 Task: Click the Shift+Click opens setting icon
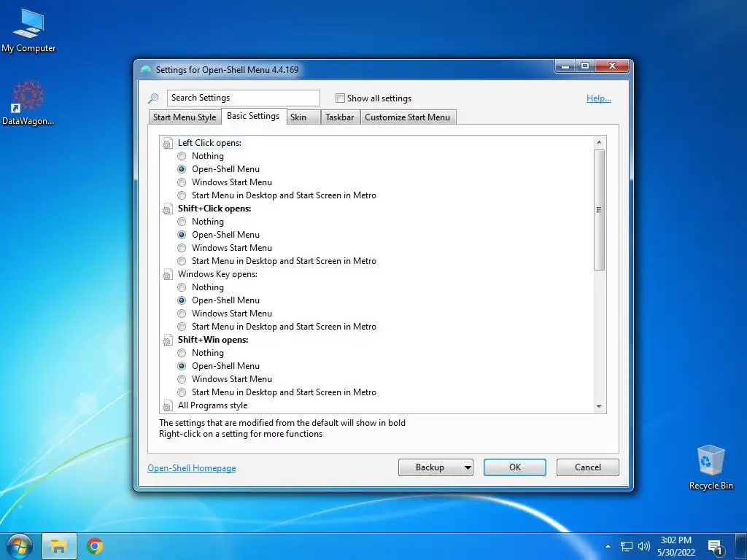coord(167,209)
